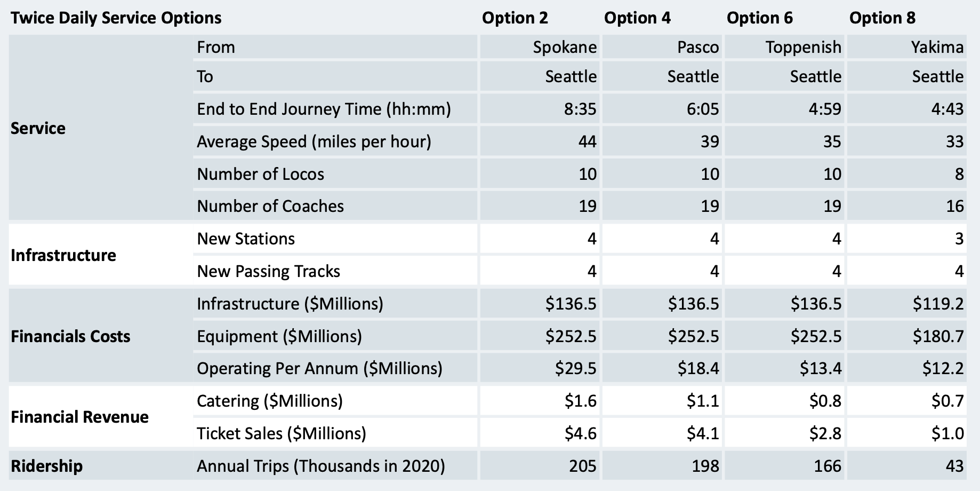Select the $180.7 equipment cost cell

938,336
